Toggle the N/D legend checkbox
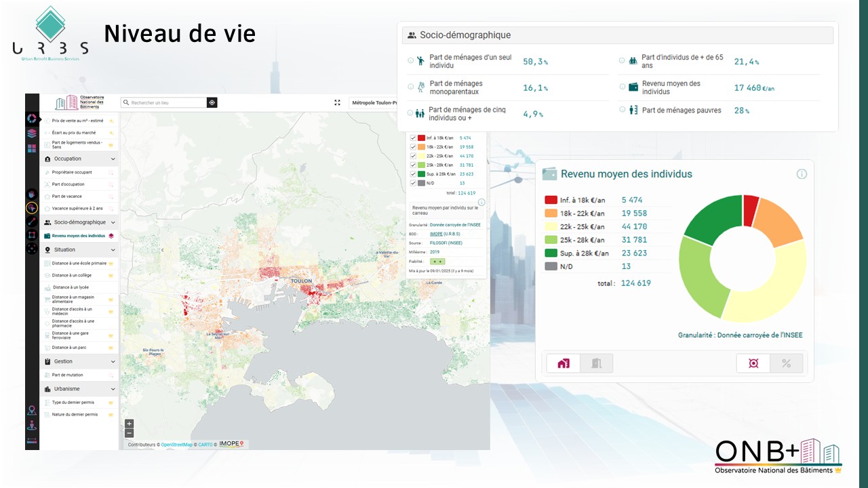868x488 pixels. (413, 183)
